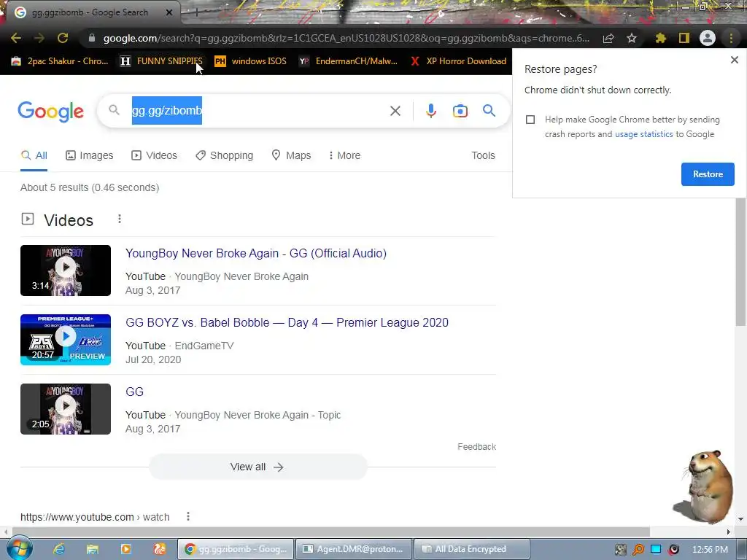Click the taskbar clock showing 12:56 PM
The height and width of the screenshot is (560, 747).
pos(710,550)
